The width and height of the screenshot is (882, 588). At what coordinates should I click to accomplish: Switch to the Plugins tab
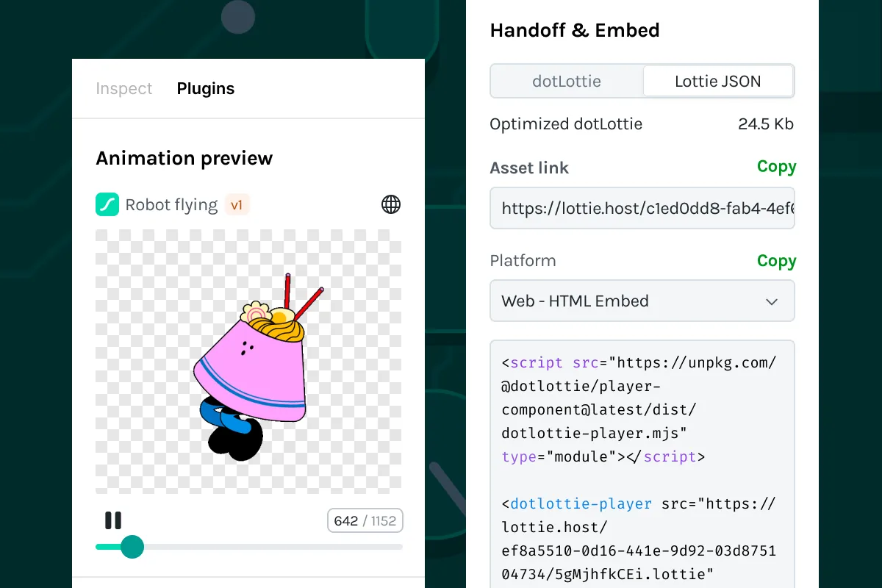tap(206, 89)
